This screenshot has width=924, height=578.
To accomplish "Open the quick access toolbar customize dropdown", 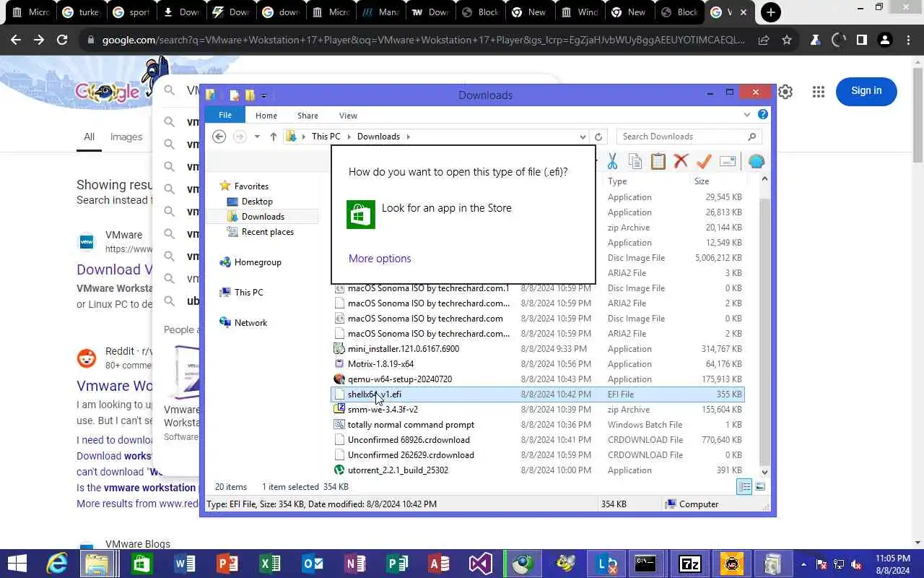I will 263,95.
